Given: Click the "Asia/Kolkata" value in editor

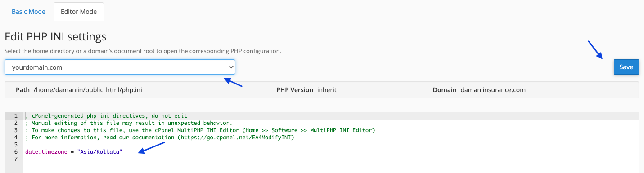Looking at the screenshot, I should (100, 152).
